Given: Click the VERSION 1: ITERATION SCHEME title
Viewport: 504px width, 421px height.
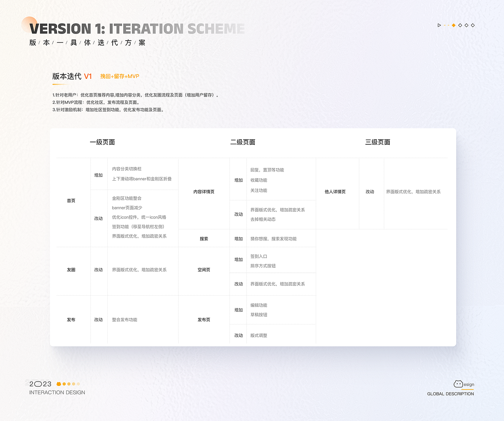Looking at the screenshot, I should [137, 29].
